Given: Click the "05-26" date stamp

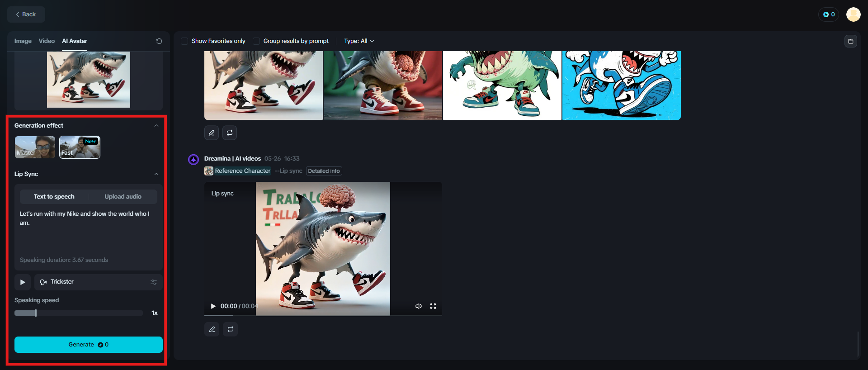Looking at the screenshot, I should point(273,159).
